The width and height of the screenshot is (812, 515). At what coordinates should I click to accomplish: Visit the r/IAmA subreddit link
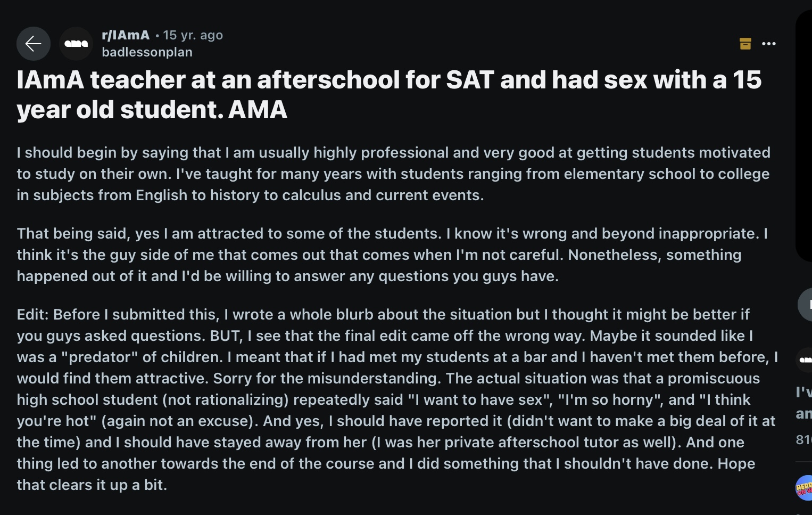tap(126, 35)
